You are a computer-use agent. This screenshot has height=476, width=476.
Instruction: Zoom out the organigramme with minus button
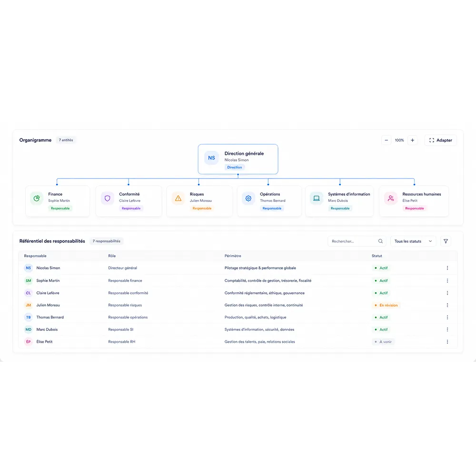click(x=386, y=140)
